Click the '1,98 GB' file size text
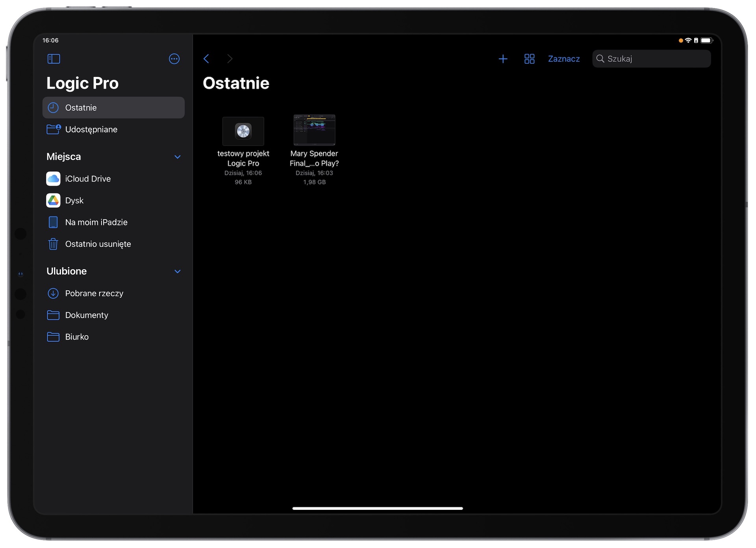 (x=314, y=183)
